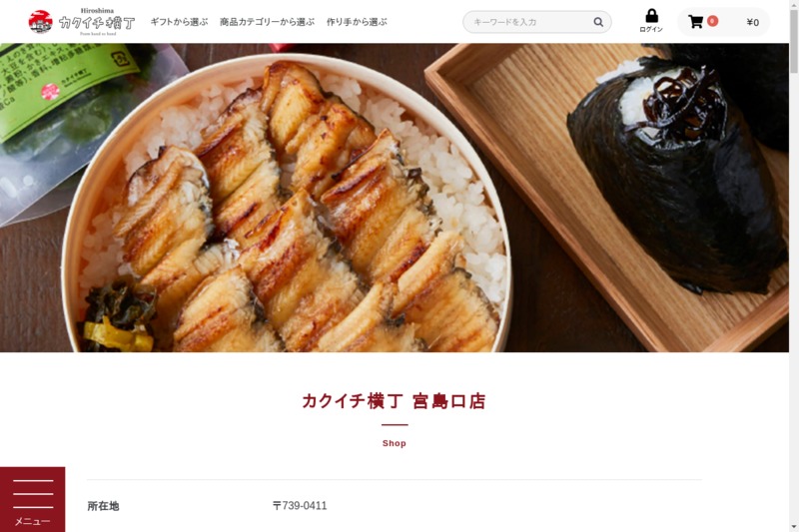Open login via the lock icon
The image size is (799, 532).
651,16
